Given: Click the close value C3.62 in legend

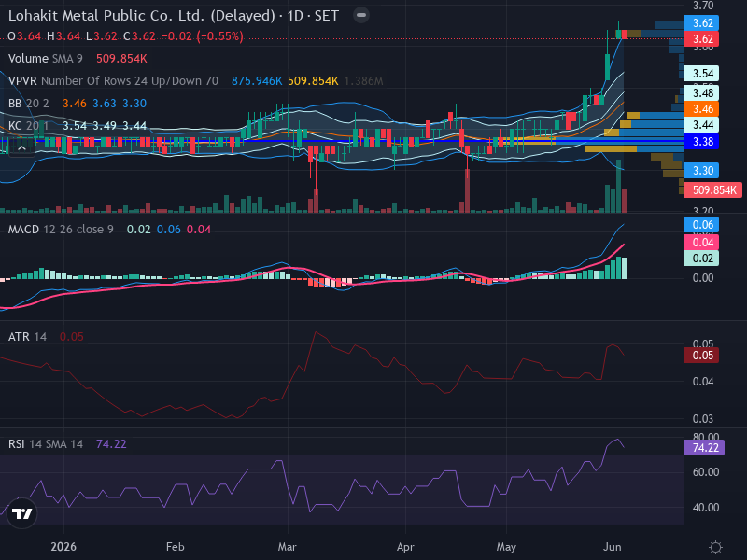Looking at the screenshot, I should (139, 36).
